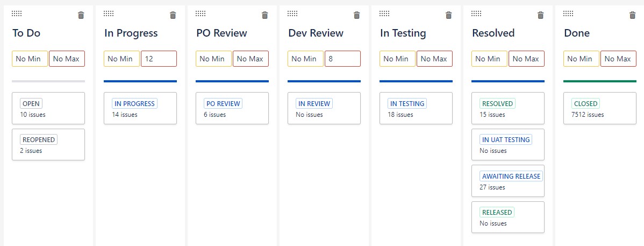Click the CLOSED status with 7512 issues
Viewport: 644px width, 246px height.
click(600, 108)
